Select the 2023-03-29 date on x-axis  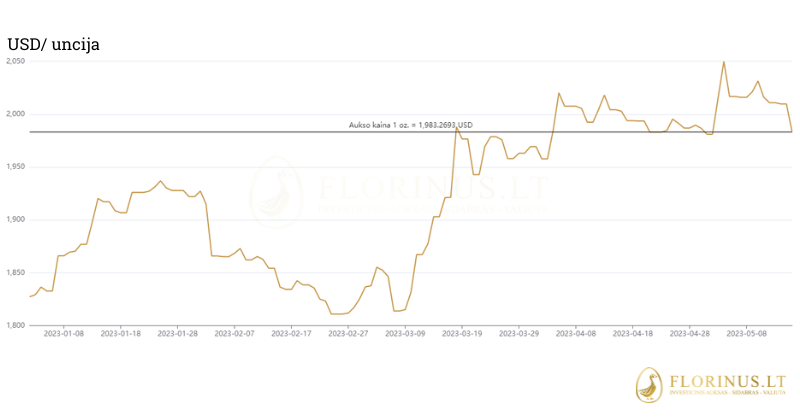(x=522, y=334)
